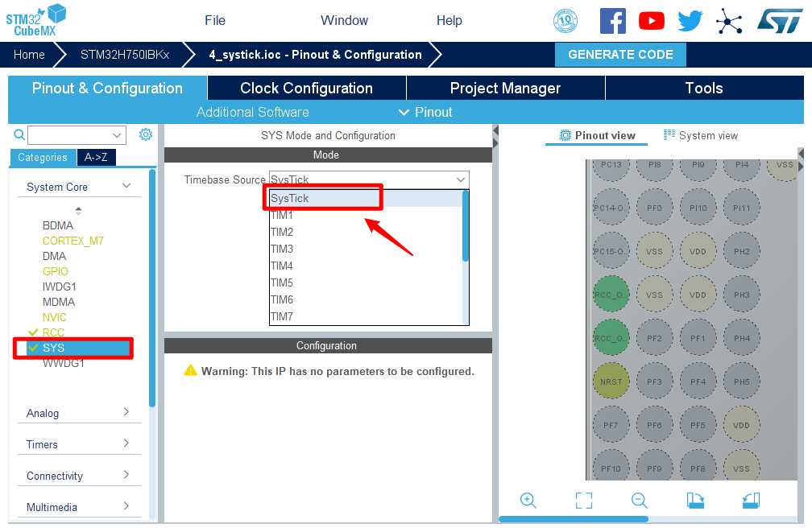Click the ST community network icon
This screenshot has width=812, height=532.
click(729, 21)
